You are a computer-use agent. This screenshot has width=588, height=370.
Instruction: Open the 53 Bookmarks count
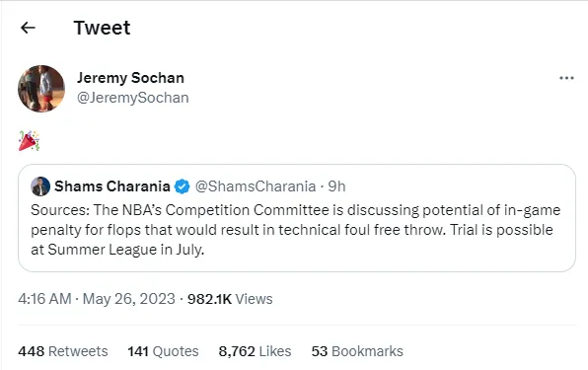(357, 351)
